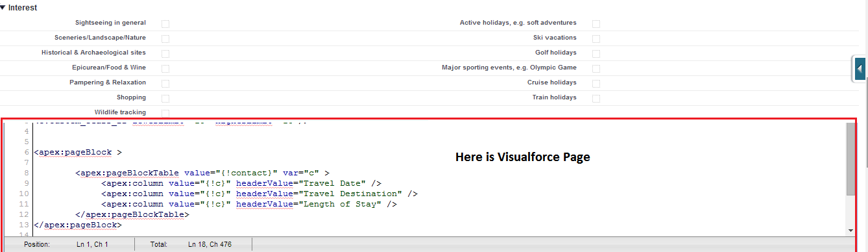
Task: Toggle Cruise holidays checkbox
Action: click(x=596, y=83)
